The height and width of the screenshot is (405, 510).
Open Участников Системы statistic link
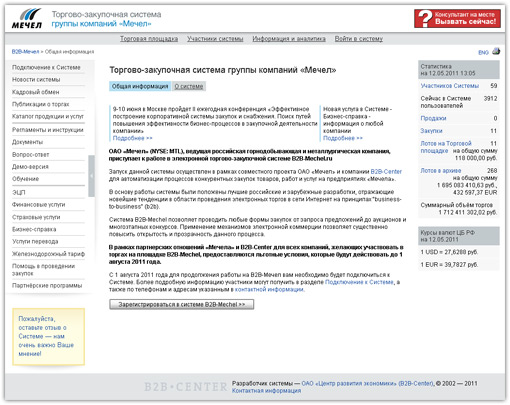(449, 86)
